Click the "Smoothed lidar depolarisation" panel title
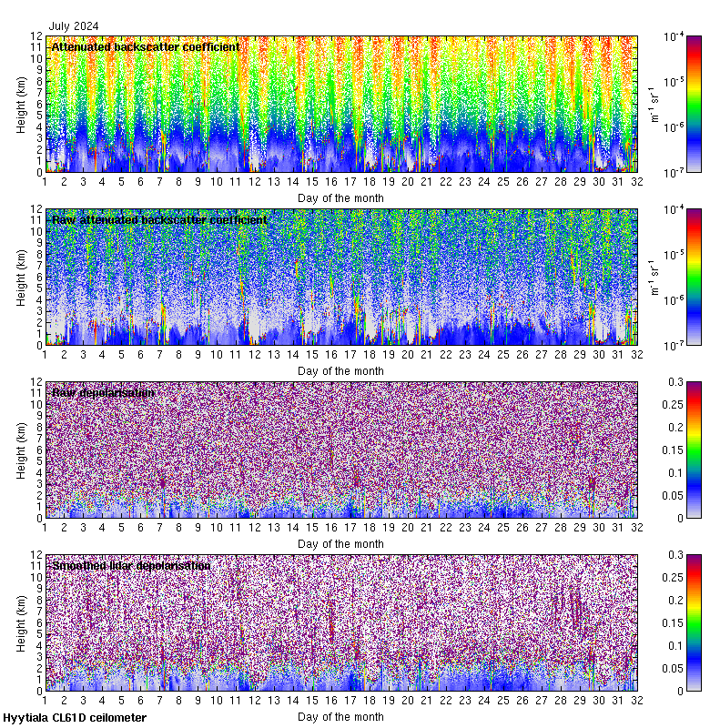The width and height of the screenshot is (710, 728). tap(131, 565)
